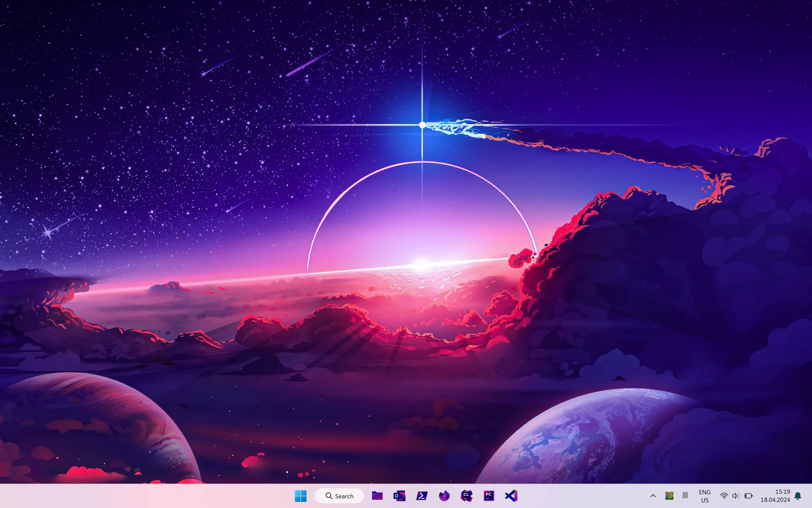This screenshot has width=812, height=508.
Task: Open ENG US keyboard language switcher
Action: (x=704, y=496)
